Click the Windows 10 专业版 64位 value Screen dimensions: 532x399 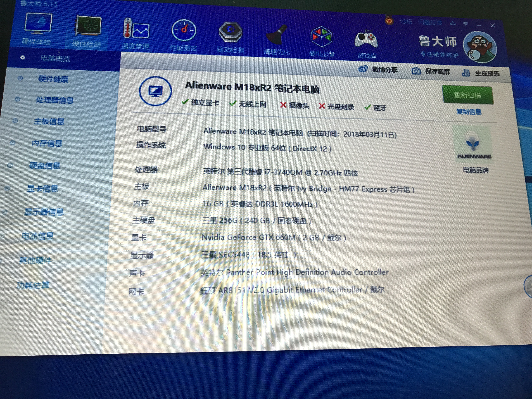click(x=267, y=148)
